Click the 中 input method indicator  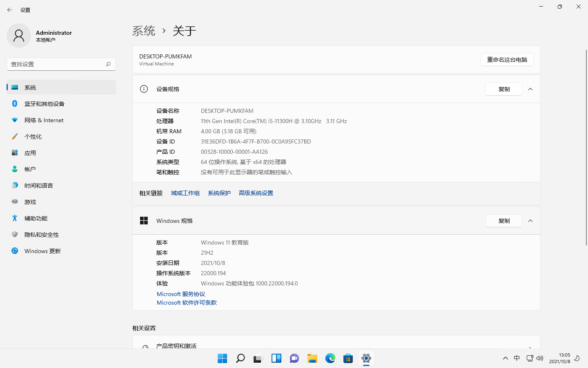coord(517,358)
